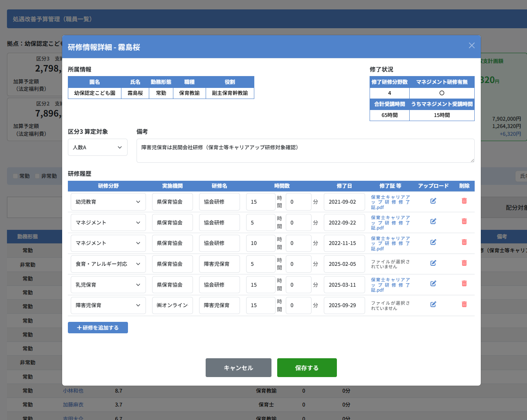Click inside the 備考 text area

305,150
